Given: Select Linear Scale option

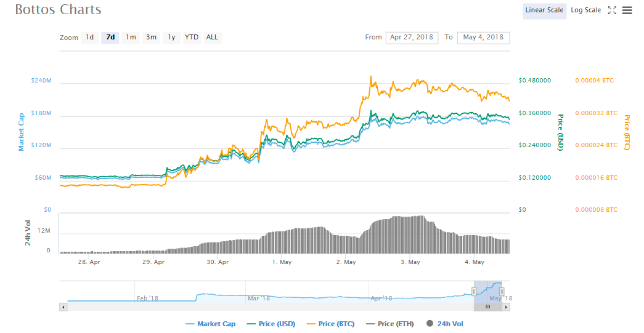Looking at the screenshot, I should pos(544,10).
